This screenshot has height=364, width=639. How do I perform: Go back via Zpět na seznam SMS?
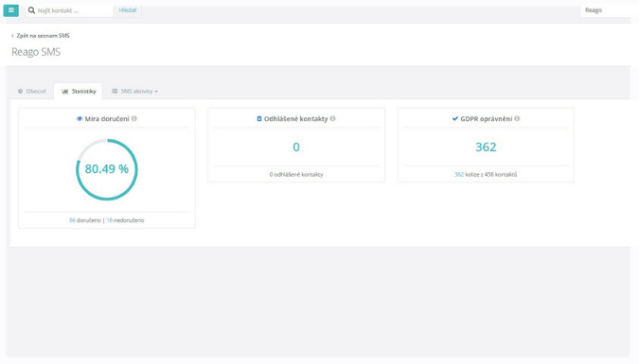[x=41, y=35]
